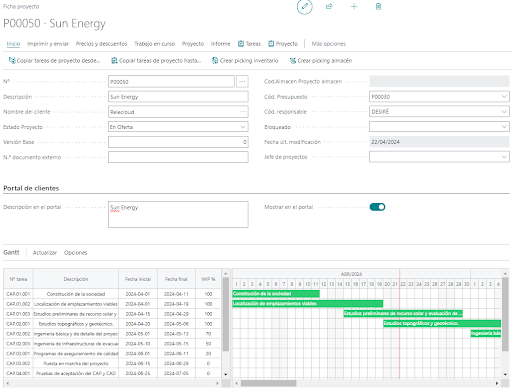
Task: Click Nº tarea column header
Action: tap(18, 279)
